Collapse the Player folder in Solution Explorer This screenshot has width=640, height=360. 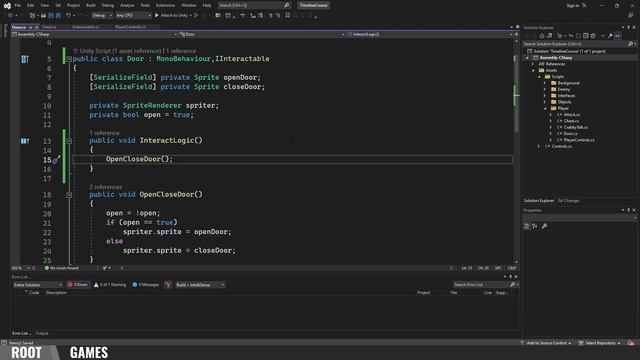[x=545, y=108]
